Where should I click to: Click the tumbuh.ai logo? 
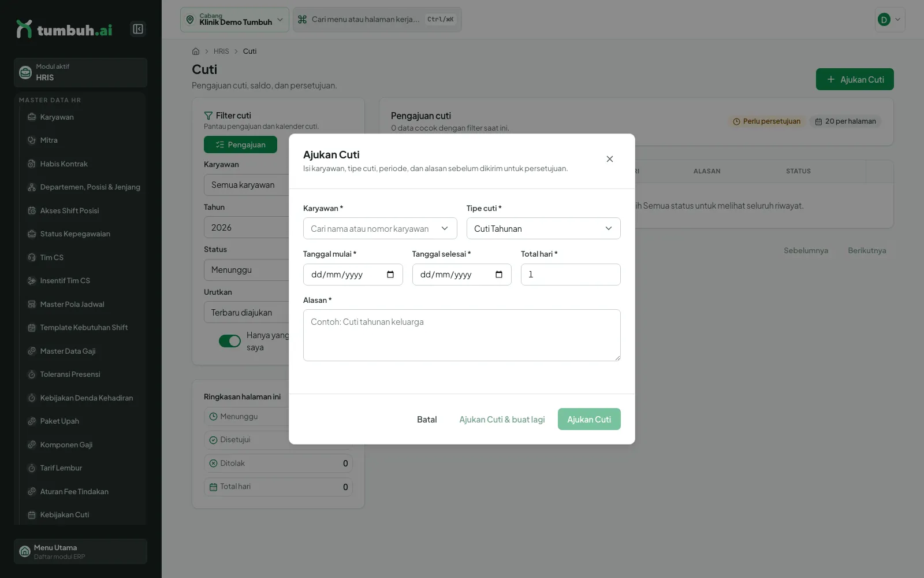point(64,29)
